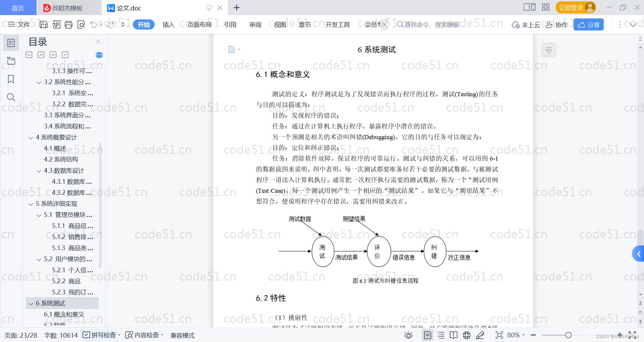Click the zoom slider handle
Image resolution: width=644 pixels, height=342 pixels.
pyautogui.click(x=568, y=335)
